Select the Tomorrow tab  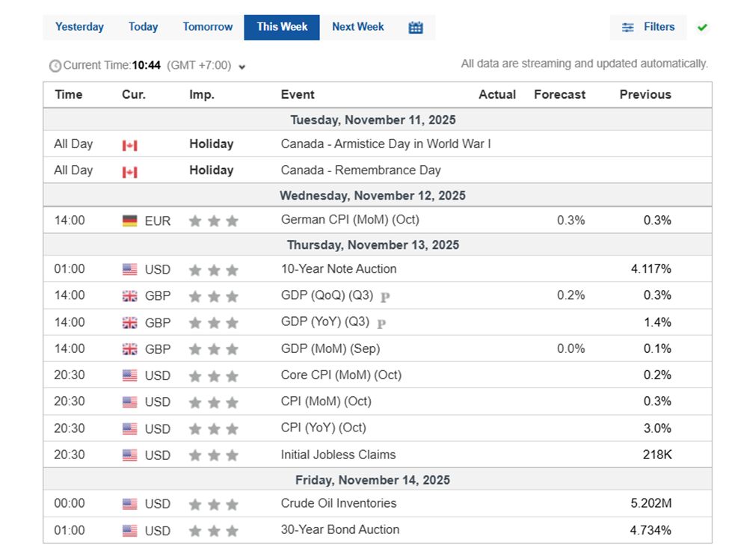click(208, 27)
